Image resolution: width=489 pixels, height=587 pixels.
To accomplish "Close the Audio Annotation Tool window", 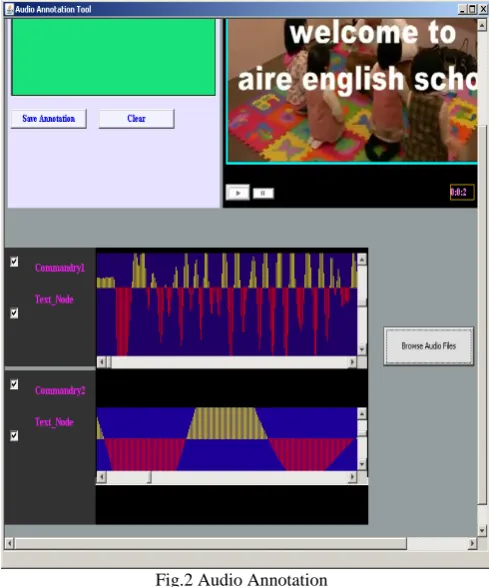I will [x=483, y=9].
